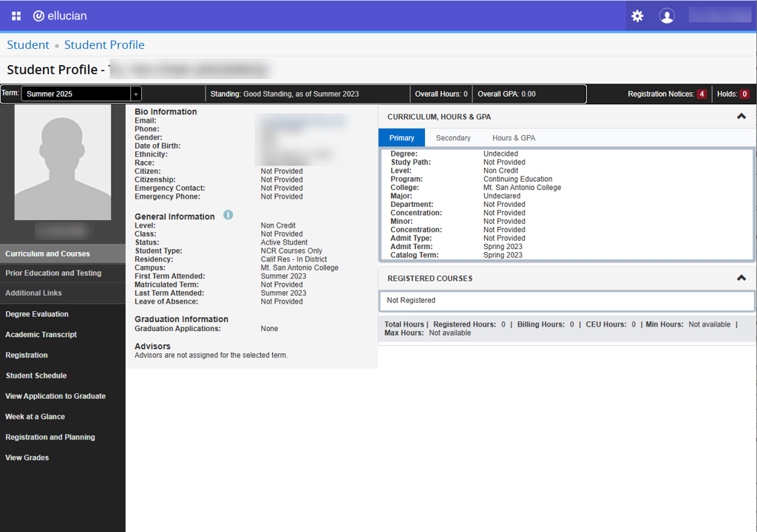
Task: Go to Week at a Glance
Action: point(35,417)
